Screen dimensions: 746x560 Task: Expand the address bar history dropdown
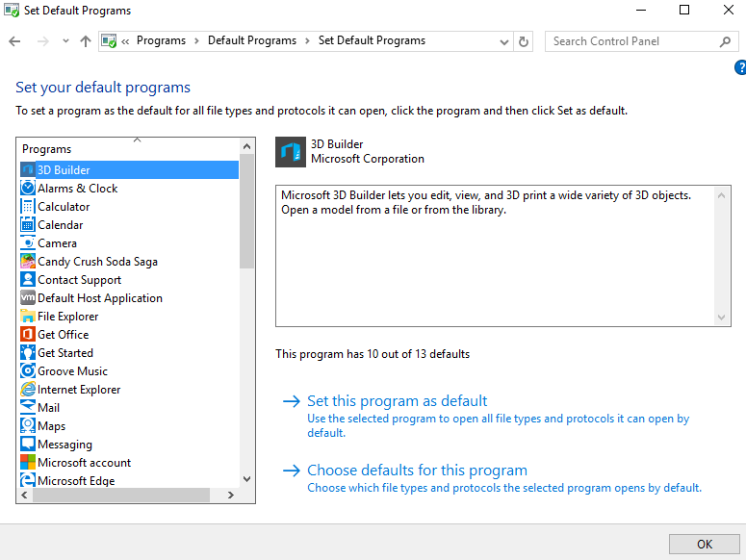point(504,41)
